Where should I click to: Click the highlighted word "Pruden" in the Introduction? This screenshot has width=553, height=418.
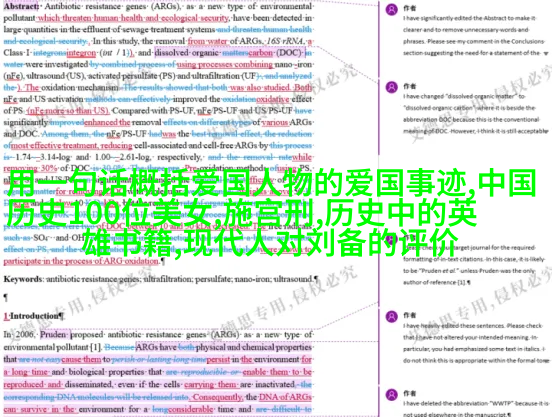tap(53, 334)
